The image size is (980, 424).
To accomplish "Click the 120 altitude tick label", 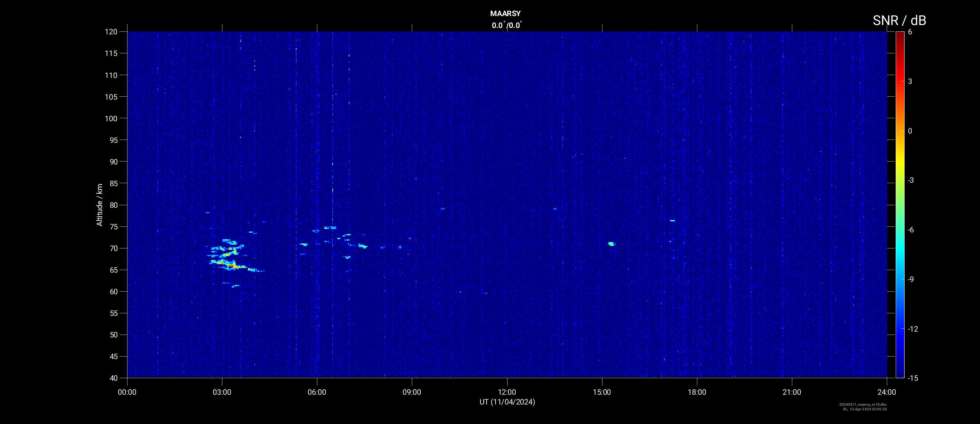I will [111, 32].
